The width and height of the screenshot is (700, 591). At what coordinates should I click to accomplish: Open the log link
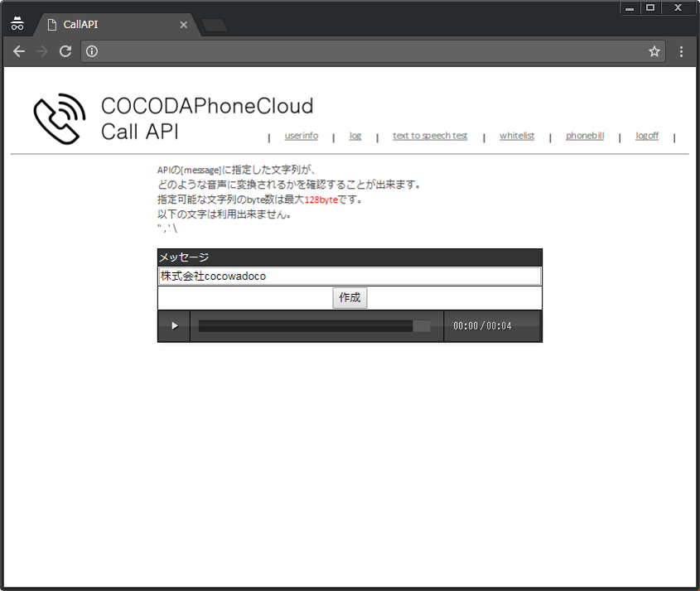(x=355, y=136)
